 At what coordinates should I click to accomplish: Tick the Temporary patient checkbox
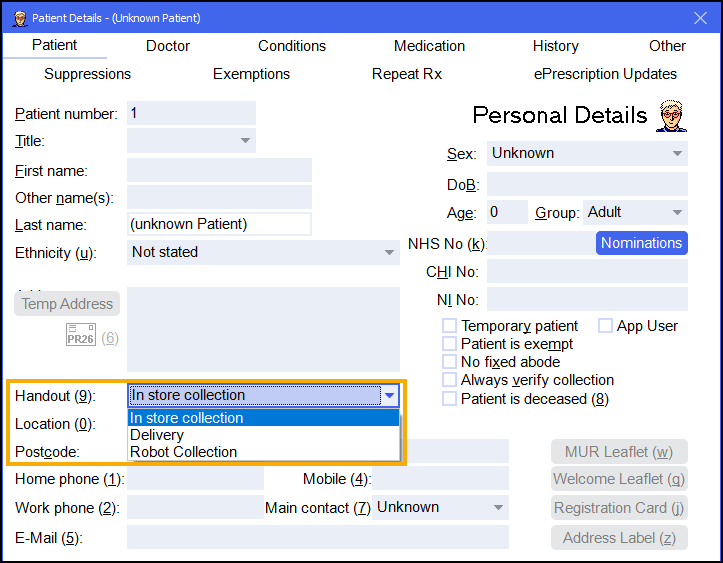click(450, 326)
